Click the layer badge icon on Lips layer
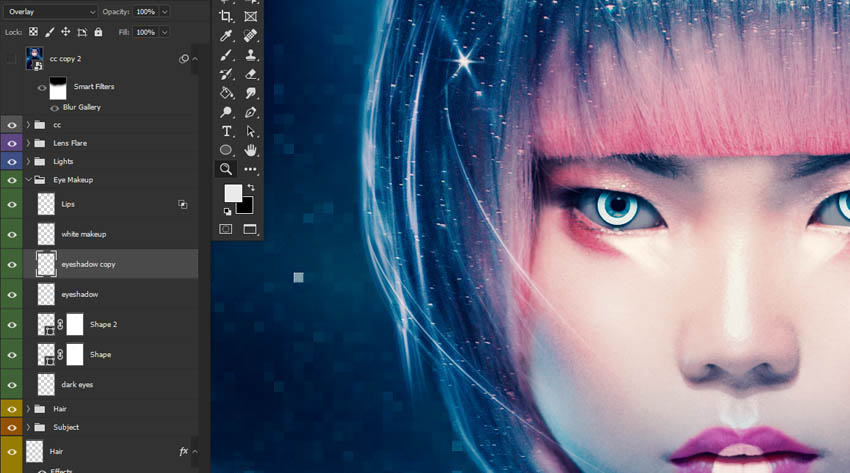The image size is (850, 473). 183,204
